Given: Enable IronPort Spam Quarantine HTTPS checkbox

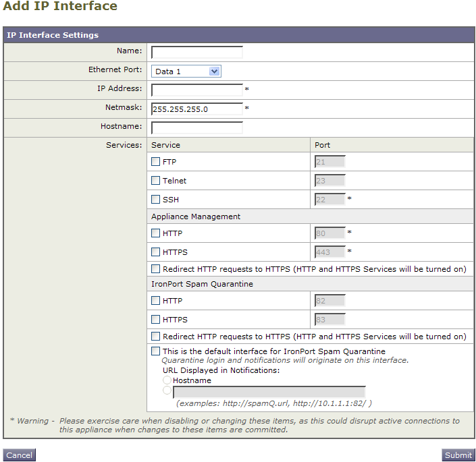Looking at the screenshot, I should [155, 319].
